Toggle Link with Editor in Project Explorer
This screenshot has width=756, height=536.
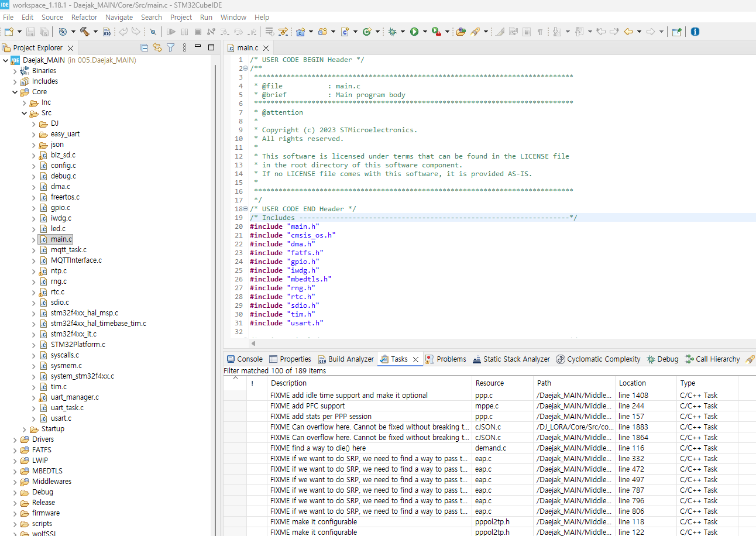[x=157, y=47]
